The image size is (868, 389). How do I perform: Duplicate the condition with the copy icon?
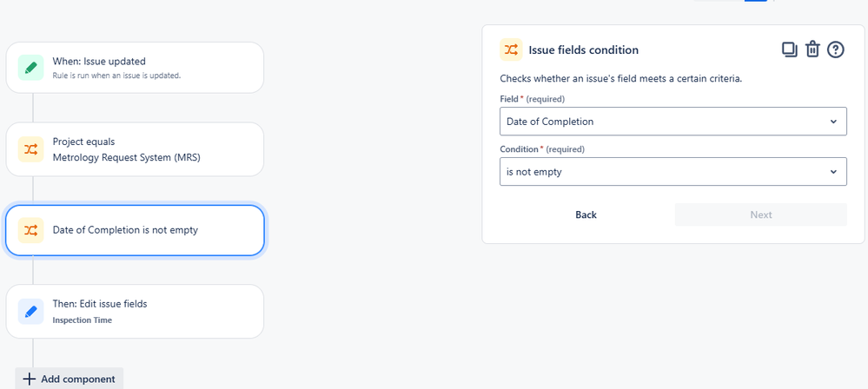coord(789,49)
